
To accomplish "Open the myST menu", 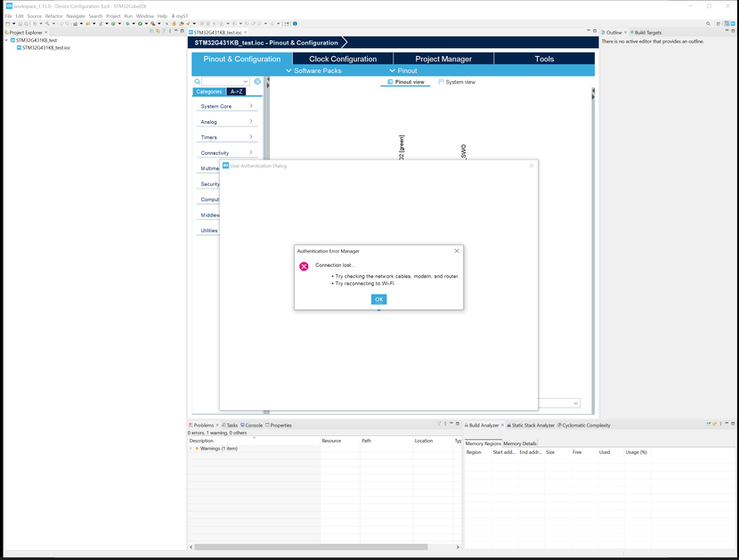I will coord(180,16).
